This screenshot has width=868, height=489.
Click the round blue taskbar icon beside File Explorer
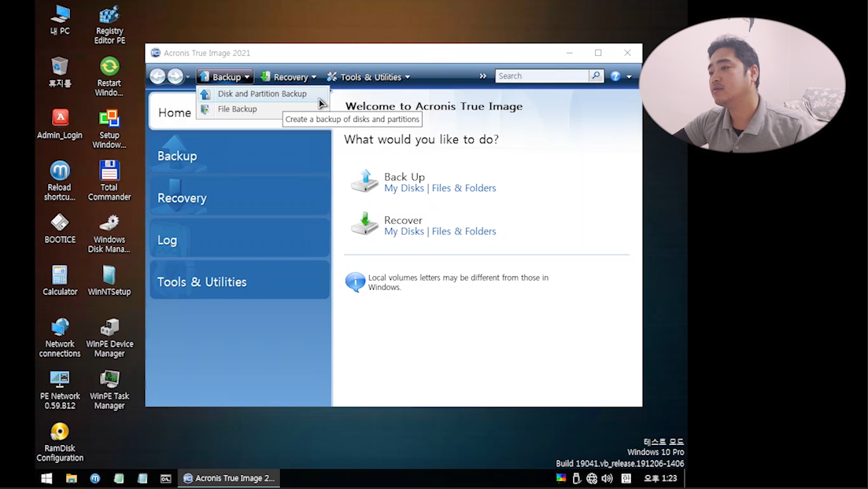95,479
